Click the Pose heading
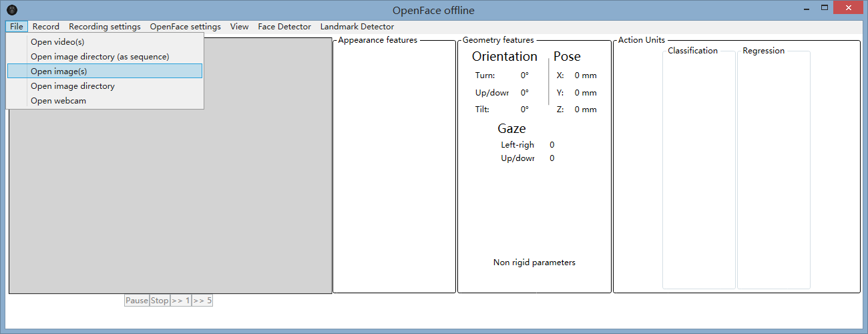Viewport: 868px width, 334px height. pyautogui.click(x=567, y=57)
